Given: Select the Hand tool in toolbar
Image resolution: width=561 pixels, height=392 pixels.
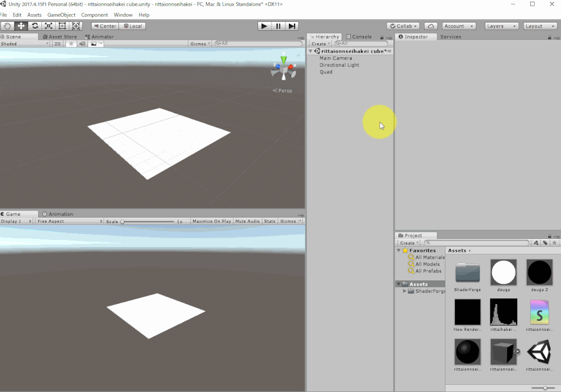Looking at the screenshot, I should 7,26.
